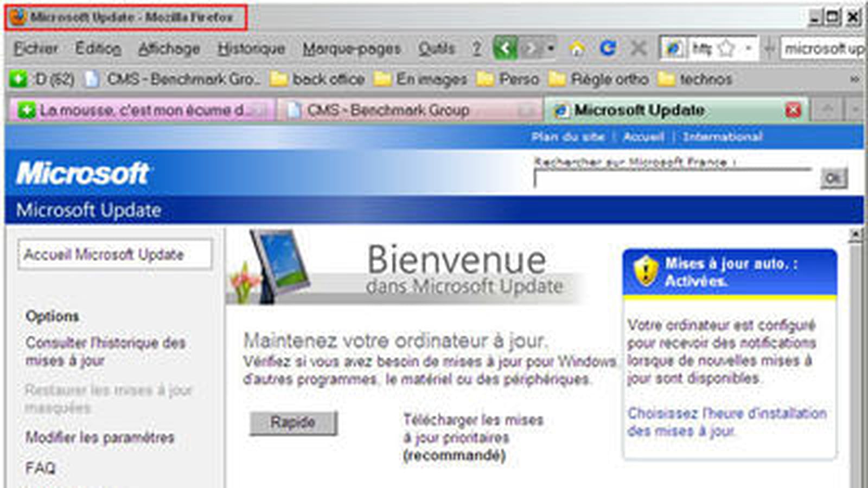Switch to La mousse, c'est mon écume tab
This screenshot has width=868, height=488.
(142, 110)
